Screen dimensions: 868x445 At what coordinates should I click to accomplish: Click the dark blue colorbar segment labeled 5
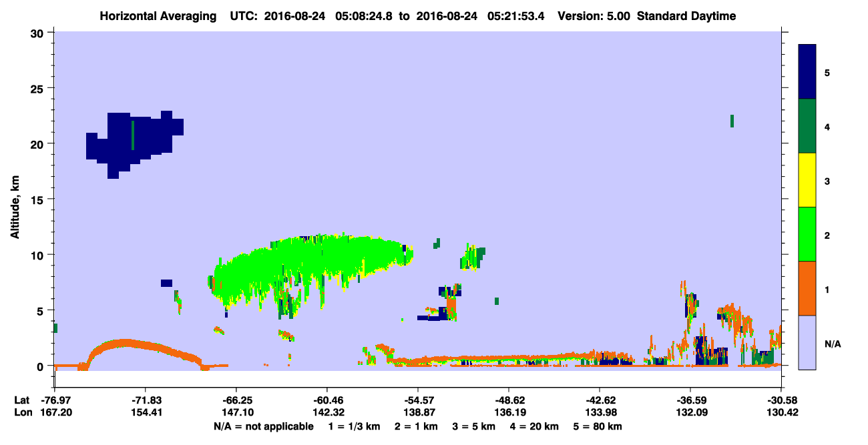click(807, 72)
